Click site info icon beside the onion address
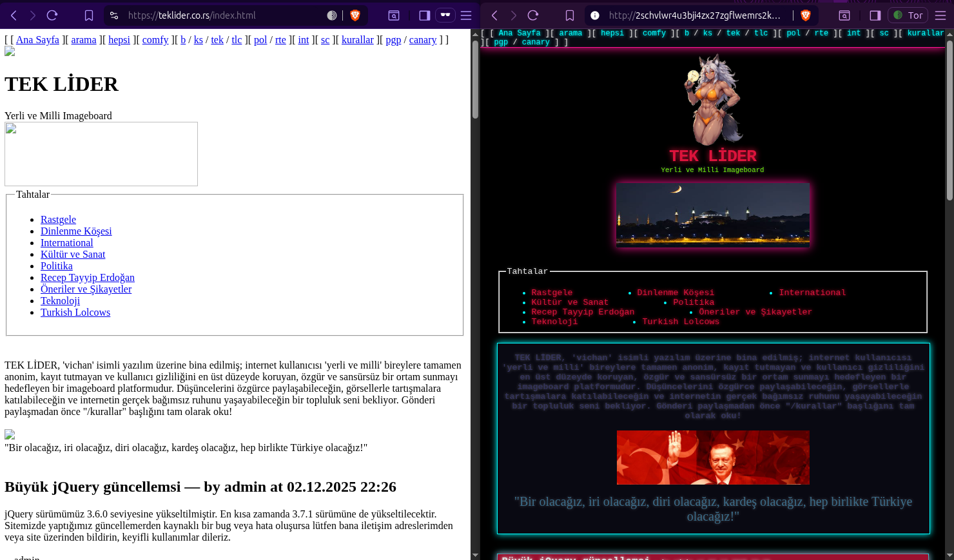 pyautogui.click(x=595, y=15)
